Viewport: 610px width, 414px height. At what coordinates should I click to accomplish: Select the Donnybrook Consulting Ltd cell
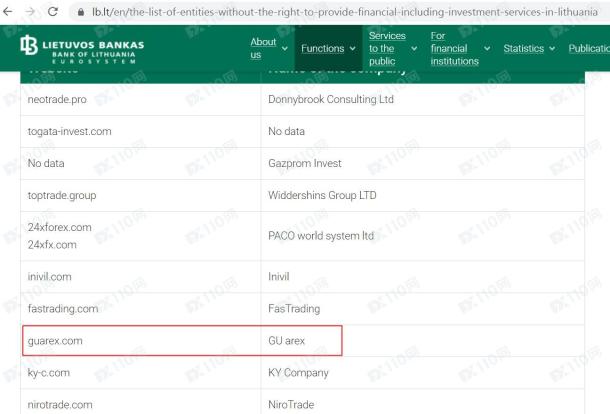point(422,100)
